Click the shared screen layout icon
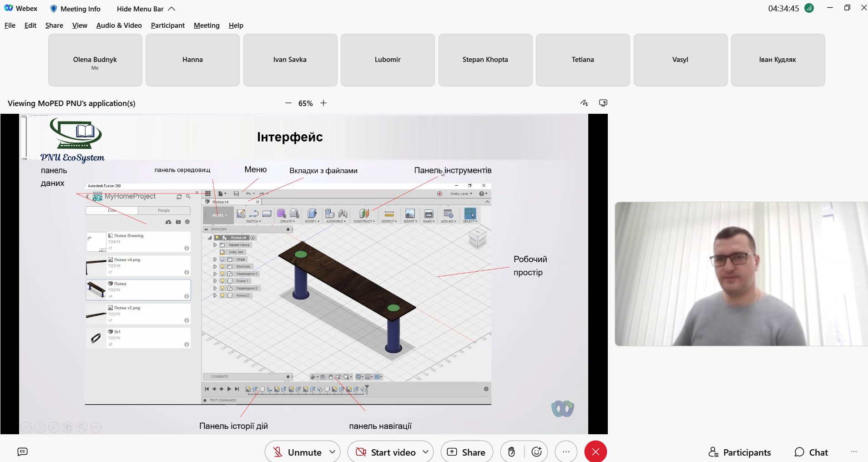868x462 pixels. [603, 103]
